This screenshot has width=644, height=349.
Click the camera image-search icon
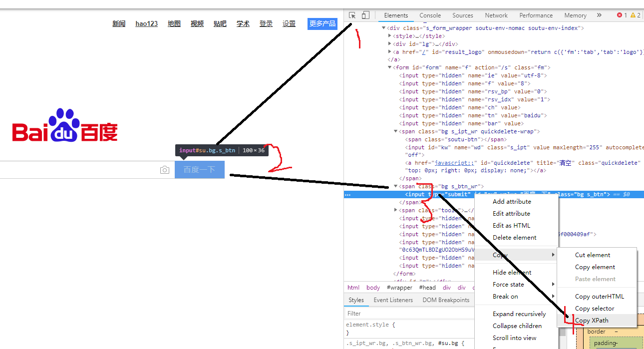tap(165, 170)
